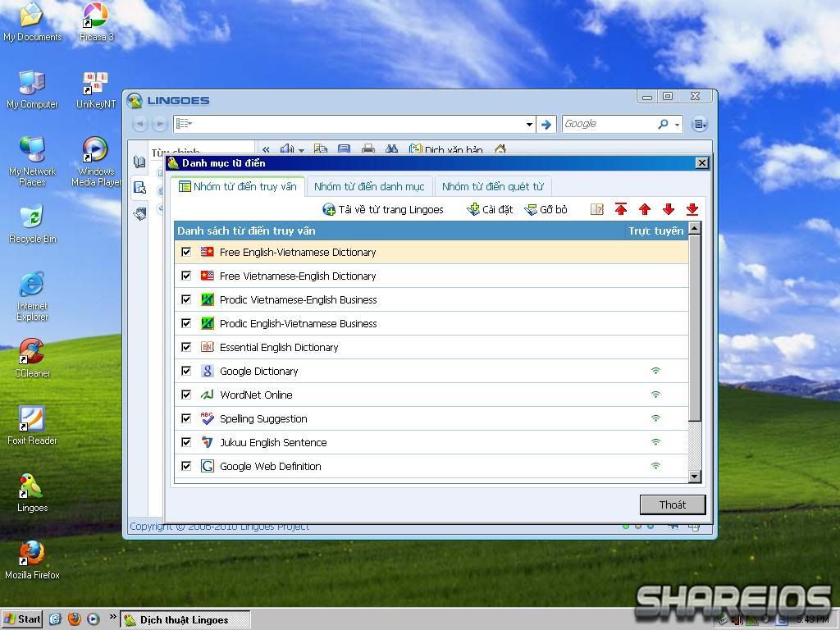Move selected dictionary up one position

pos(645,209)
